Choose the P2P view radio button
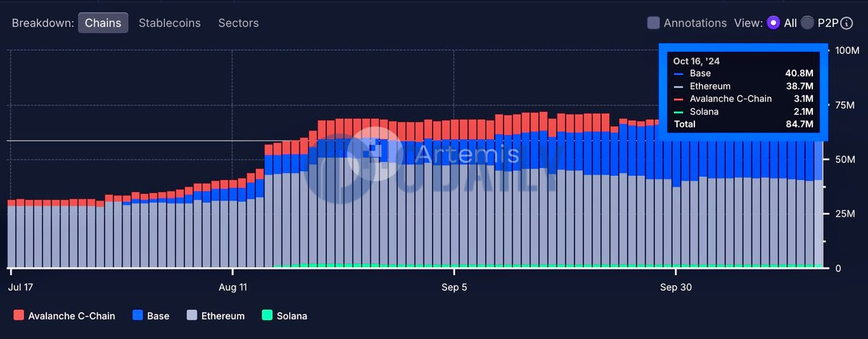This screenshot has width=868, height=339. point(807,23)
